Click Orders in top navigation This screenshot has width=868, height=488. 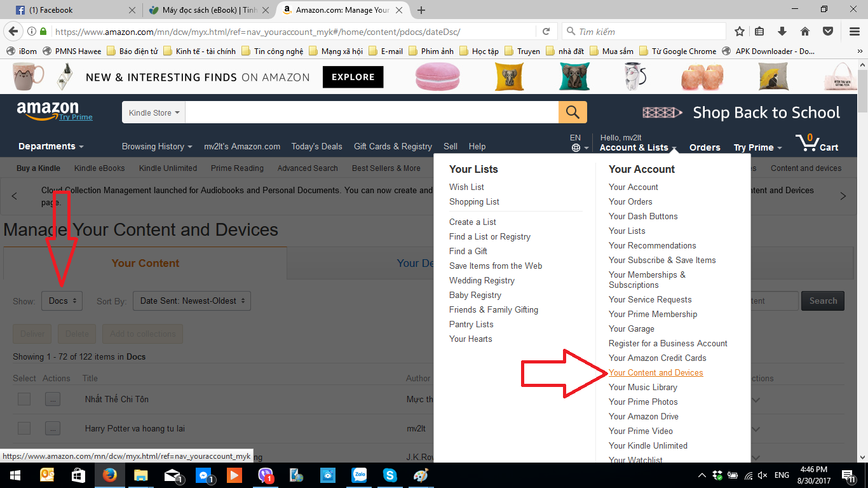point(705,147)
